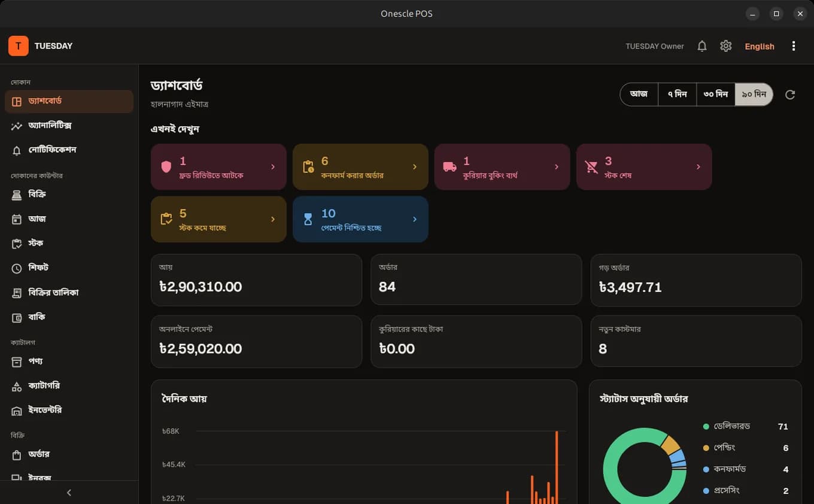Open the three-dot more options menu
814x504 pixels.
click(794, 46)
